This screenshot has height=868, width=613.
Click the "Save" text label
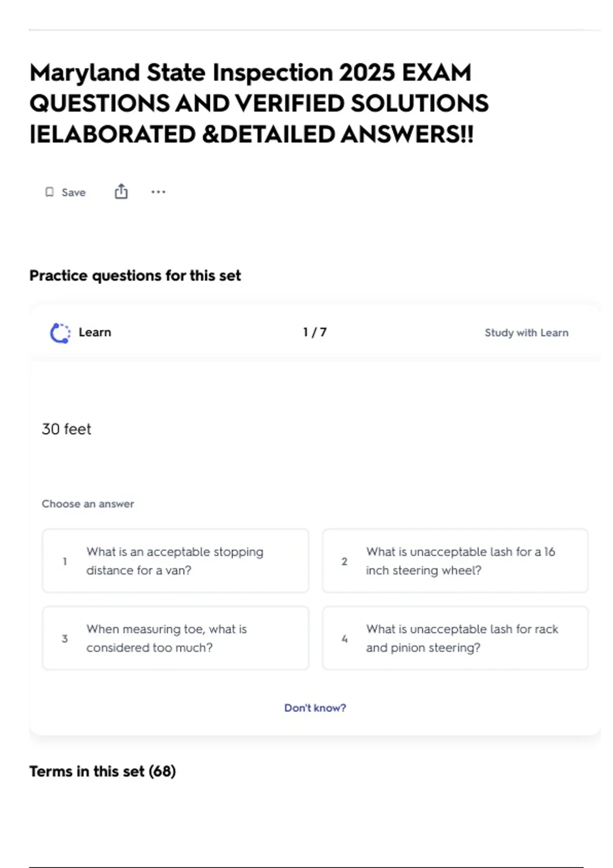74,192
